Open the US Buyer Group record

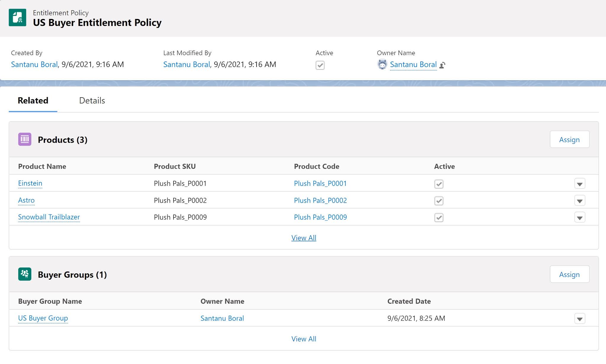click(43, 318)
